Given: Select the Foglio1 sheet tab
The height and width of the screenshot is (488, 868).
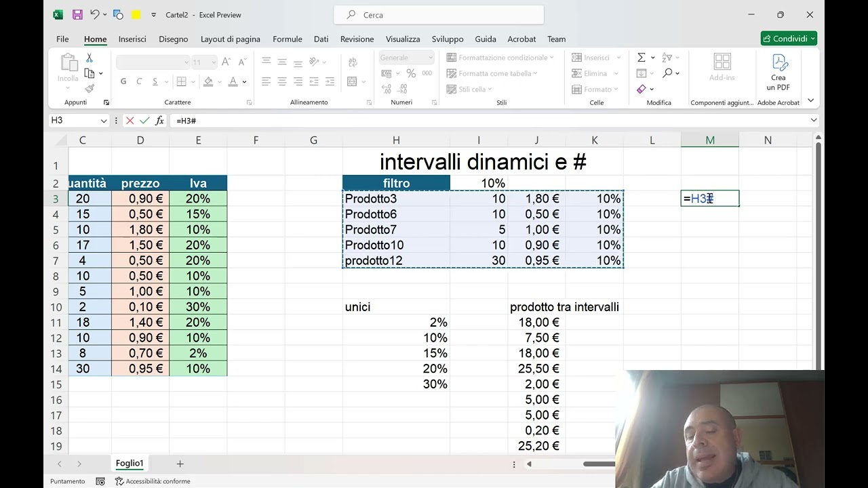Looking at the screenshot, I should 130,464.
